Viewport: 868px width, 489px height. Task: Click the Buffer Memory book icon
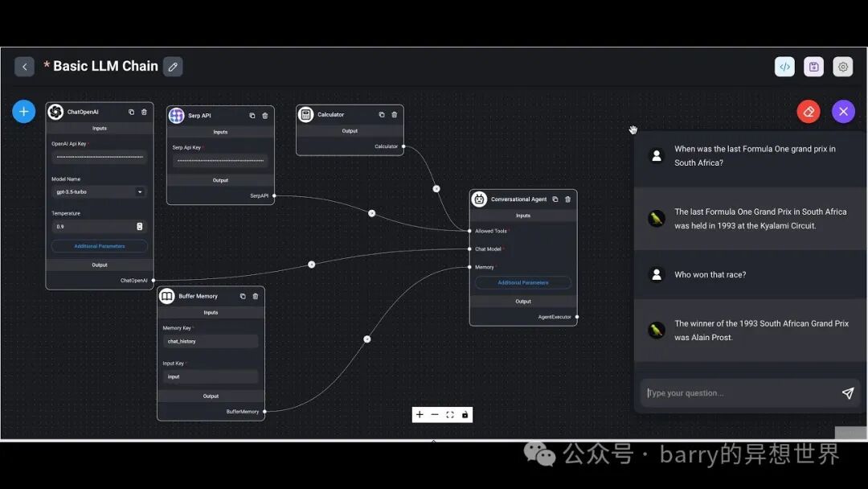tap(167, 296)
